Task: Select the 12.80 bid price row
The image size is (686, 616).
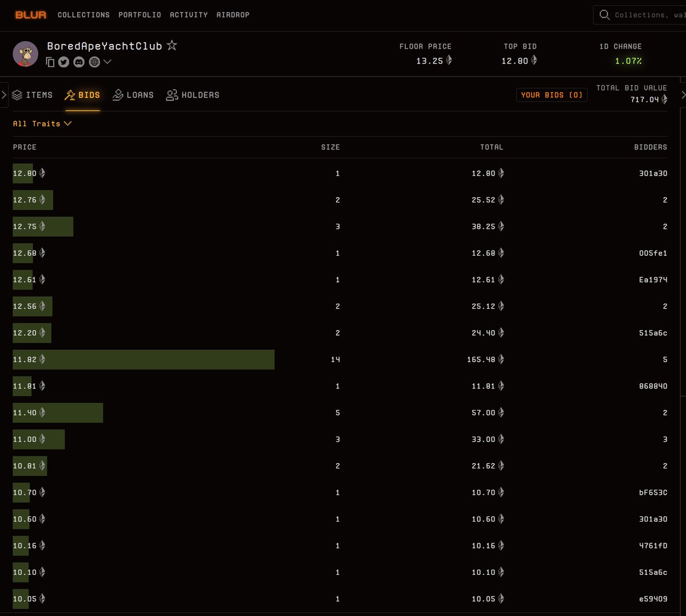Action: pos(340,173)
